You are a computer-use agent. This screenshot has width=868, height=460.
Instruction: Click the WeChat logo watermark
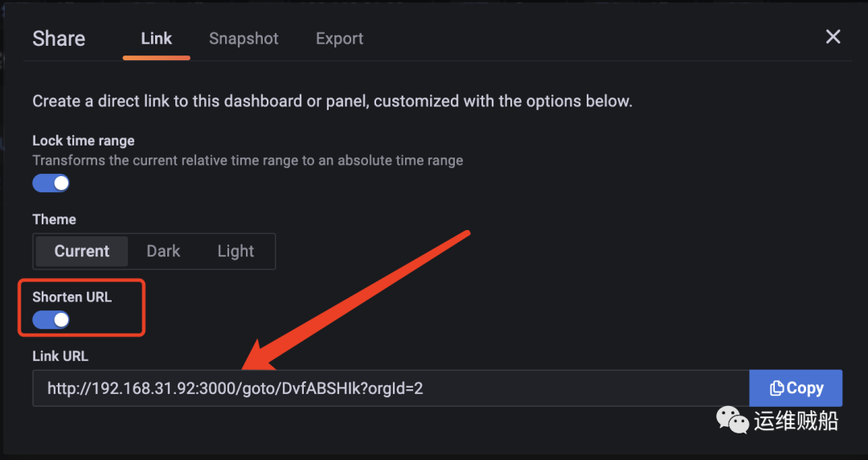(x=732, y=420)
